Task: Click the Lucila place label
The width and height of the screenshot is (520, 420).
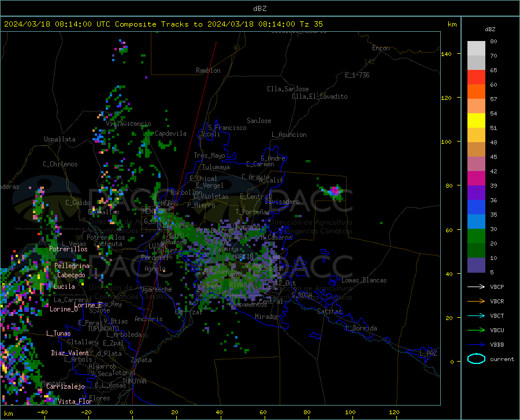Action: (x=64, y=287)
